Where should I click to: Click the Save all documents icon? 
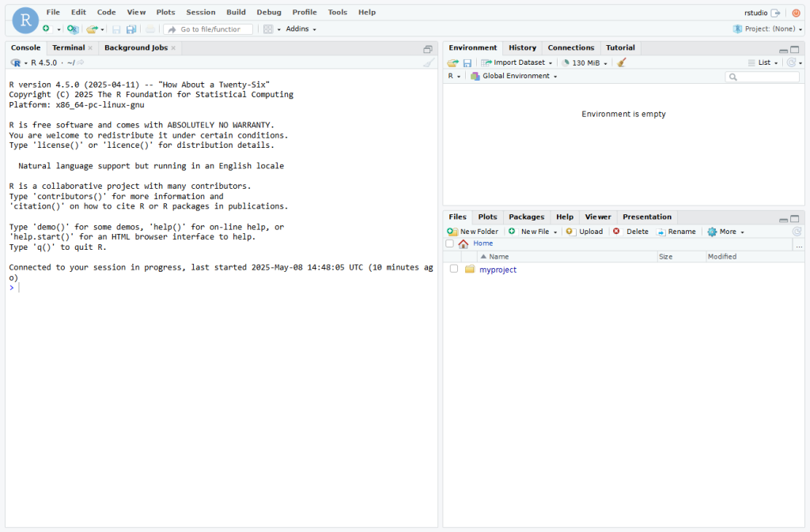pos(131,29)
